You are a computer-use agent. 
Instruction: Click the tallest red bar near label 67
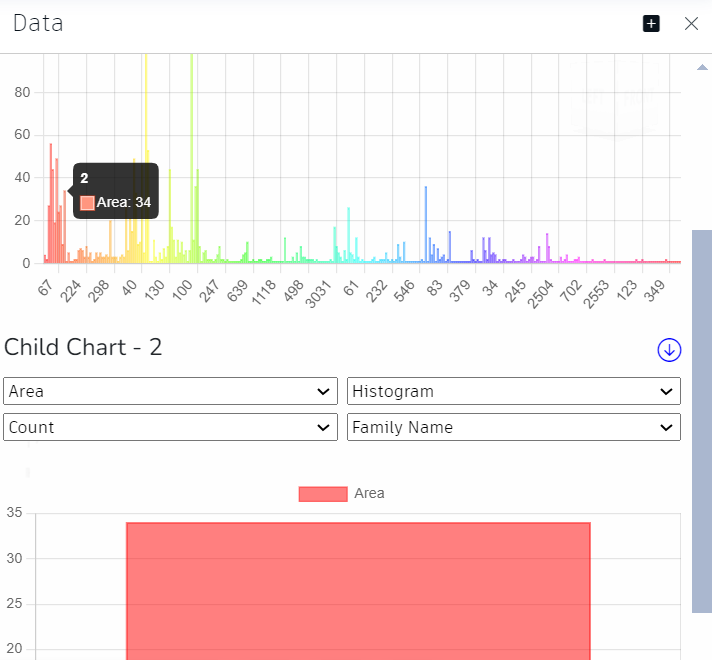[x=51, y=205]
